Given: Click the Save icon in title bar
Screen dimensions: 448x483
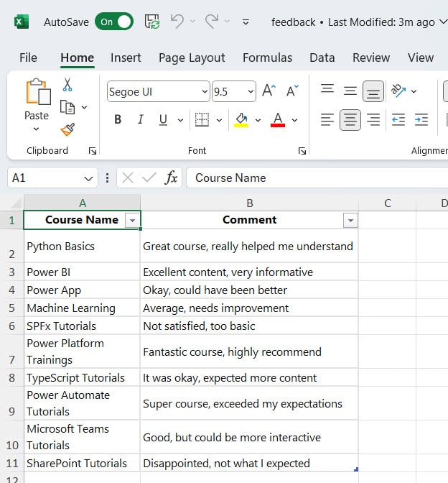Looking at the screenshot, I should tap(152, 22).
